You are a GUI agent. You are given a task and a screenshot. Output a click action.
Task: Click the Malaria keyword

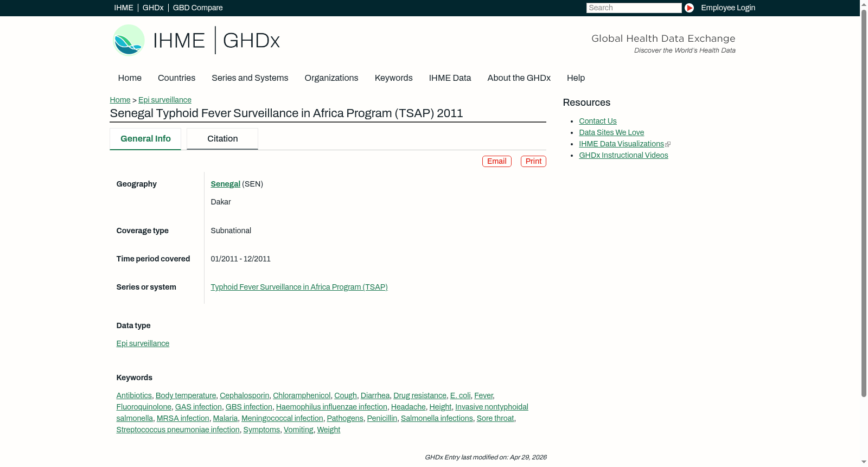(x=225, y=418)
